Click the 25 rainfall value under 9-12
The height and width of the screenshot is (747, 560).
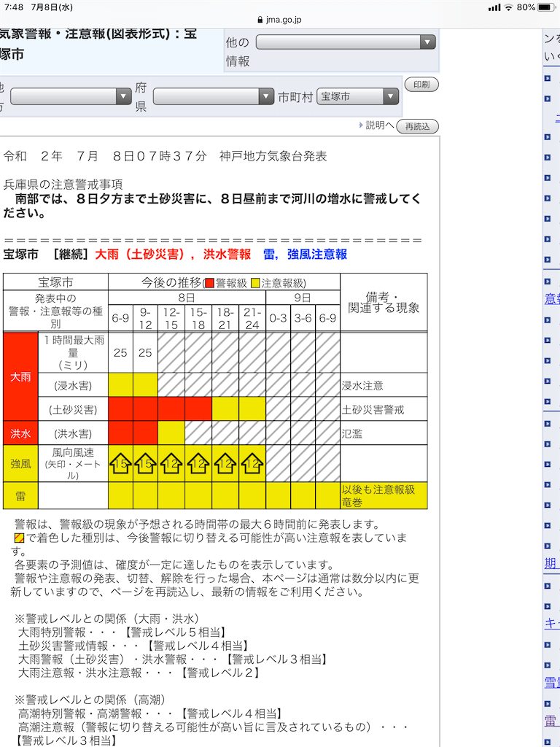[145, 352]
